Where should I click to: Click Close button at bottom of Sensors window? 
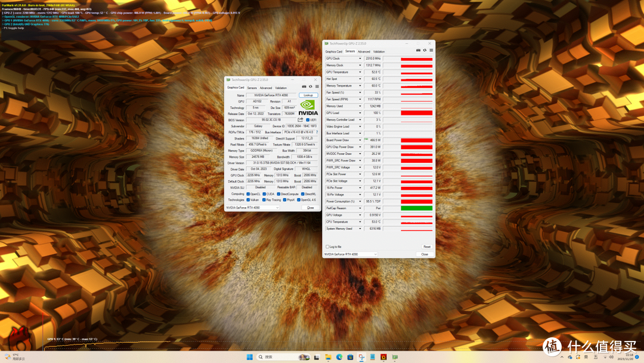coord(425,254)
